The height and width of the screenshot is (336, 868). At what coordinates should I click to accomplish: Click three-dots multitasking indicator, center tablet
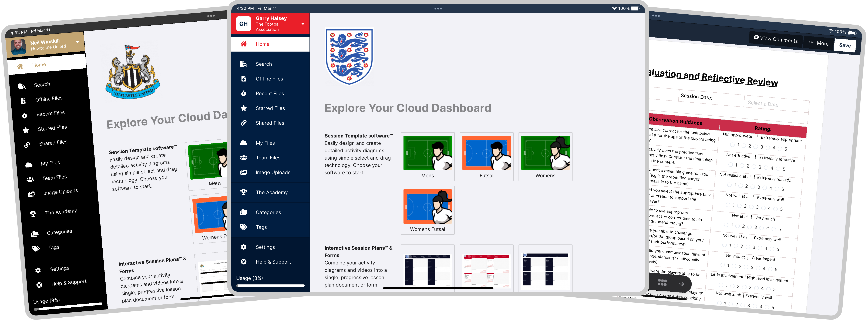pos(438,8)
